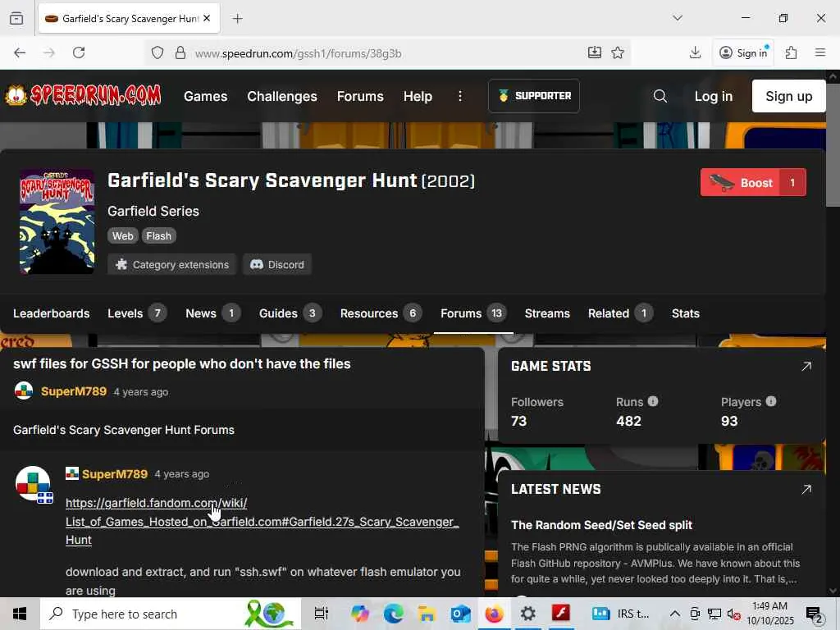The image size is (840, 630).
Task: Click SuperM789's large post avatar
Action: (33, 484)
